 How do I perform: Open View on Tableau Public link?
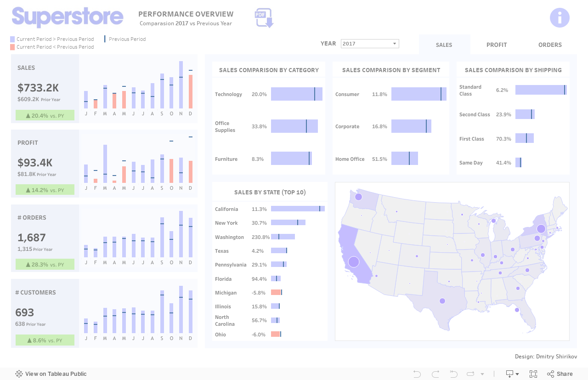click(x=51, y=374)
